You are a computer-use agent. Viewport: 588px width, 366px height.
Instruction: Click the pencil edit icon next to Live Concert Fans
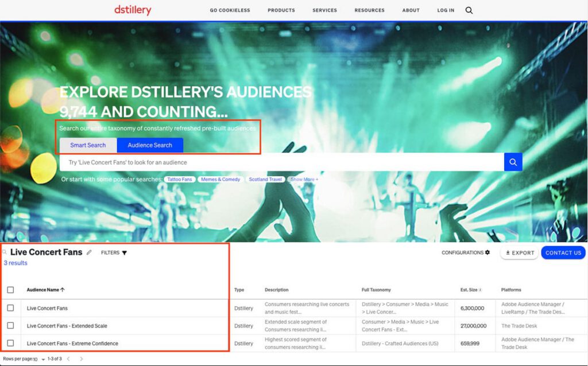coord(89,252)
